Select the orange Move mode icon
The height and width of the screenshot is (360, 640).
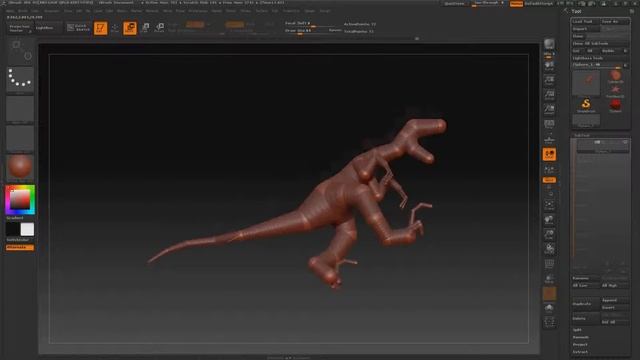click(x=130, y=28)
